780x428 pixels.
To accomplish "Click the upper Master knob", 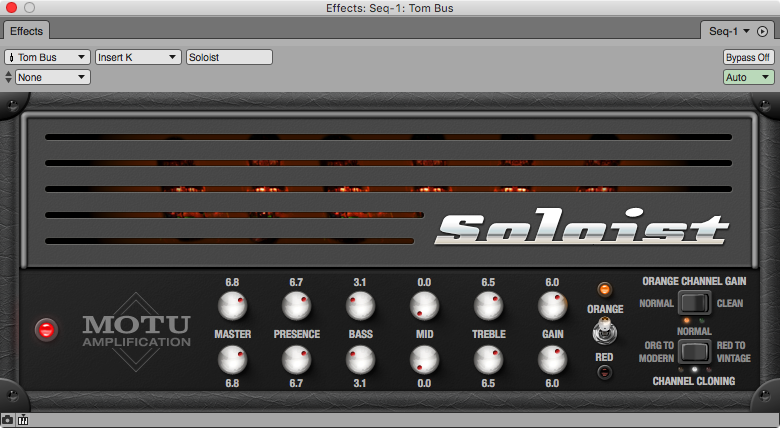I will point(232,305).
